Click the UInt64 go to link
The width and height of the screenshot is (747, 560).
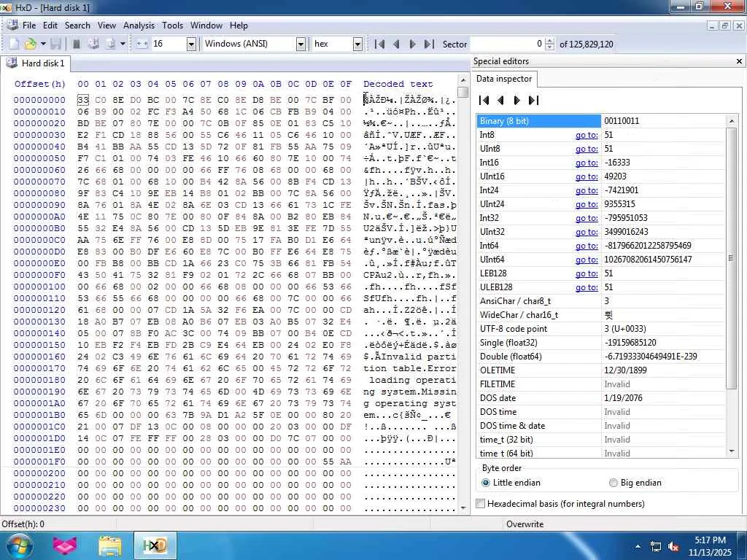coord(587,260)
